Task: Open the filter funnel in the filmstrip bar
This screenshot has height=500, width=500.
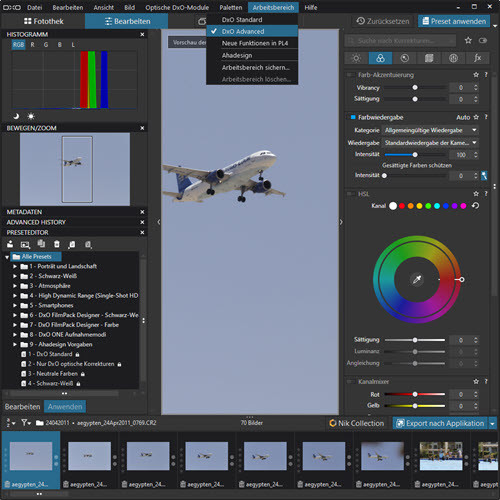Action: [x=26, y=423]
